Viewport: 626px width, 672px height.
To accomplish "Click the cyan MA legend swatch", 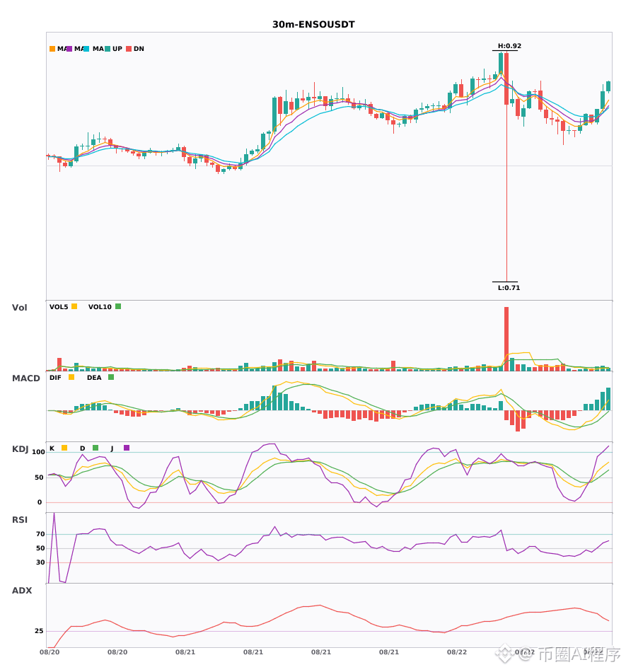I will (x=86, y=49).
